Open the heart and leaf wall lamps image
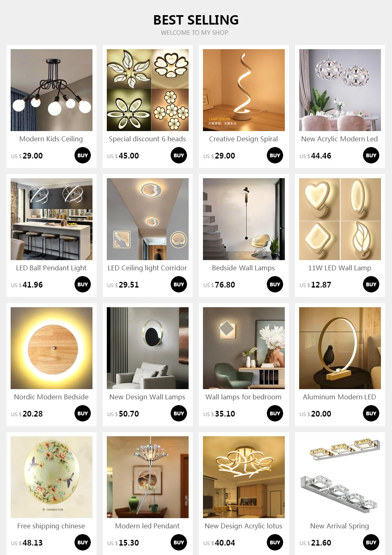Screen dimensions: 392x555 click(x=340, y=219)
